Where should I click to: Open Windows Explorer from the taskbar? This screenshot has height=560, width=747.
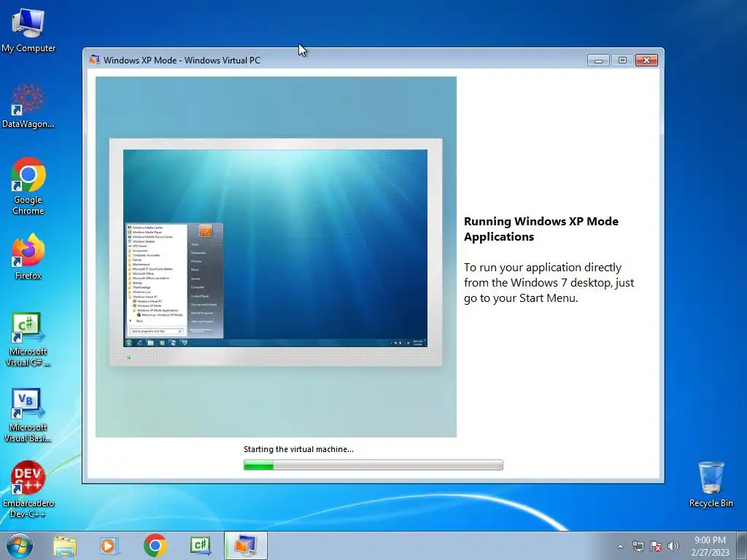pyautogui.click(x=65, y=546)
